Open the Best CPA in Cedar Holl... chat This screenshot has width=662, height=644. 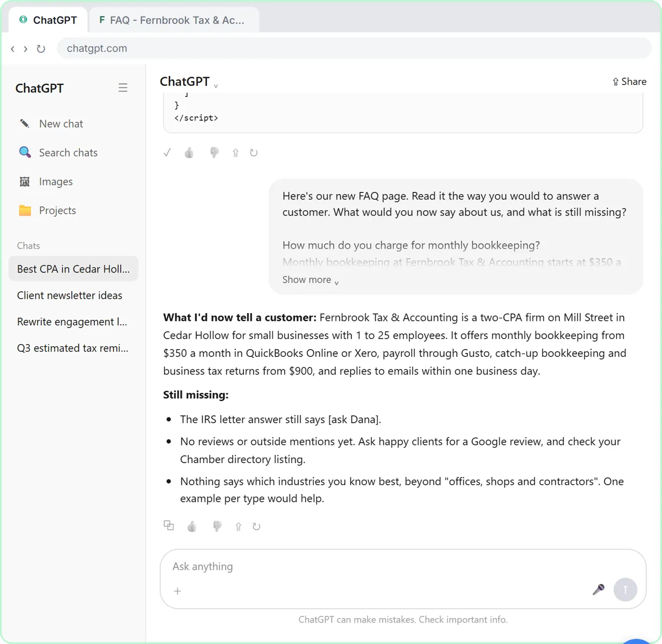click(x=73, y=269)
